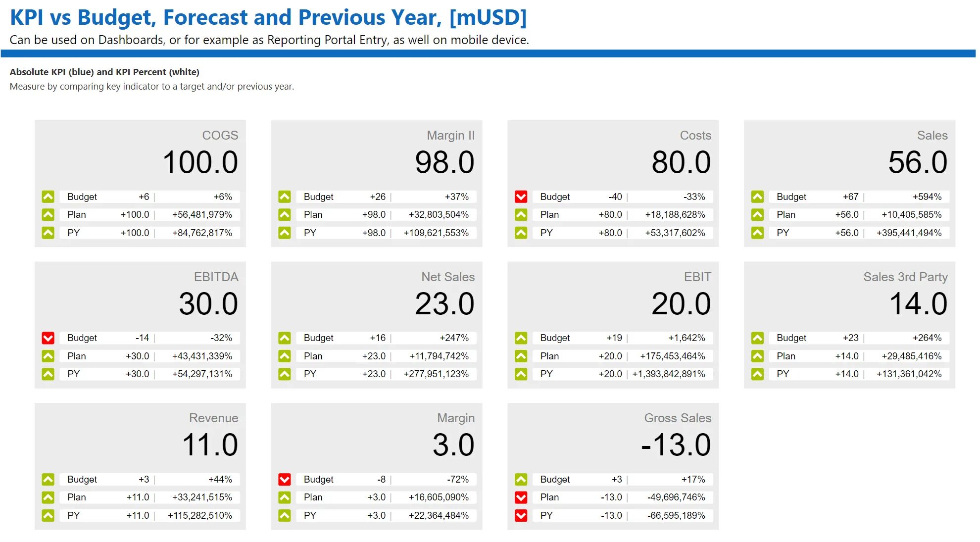The image size is (980, 542).
Task: Click the -49,696,746% Gross Sales Plan percent
Action: pyautogui.click(x=676, y=497)
